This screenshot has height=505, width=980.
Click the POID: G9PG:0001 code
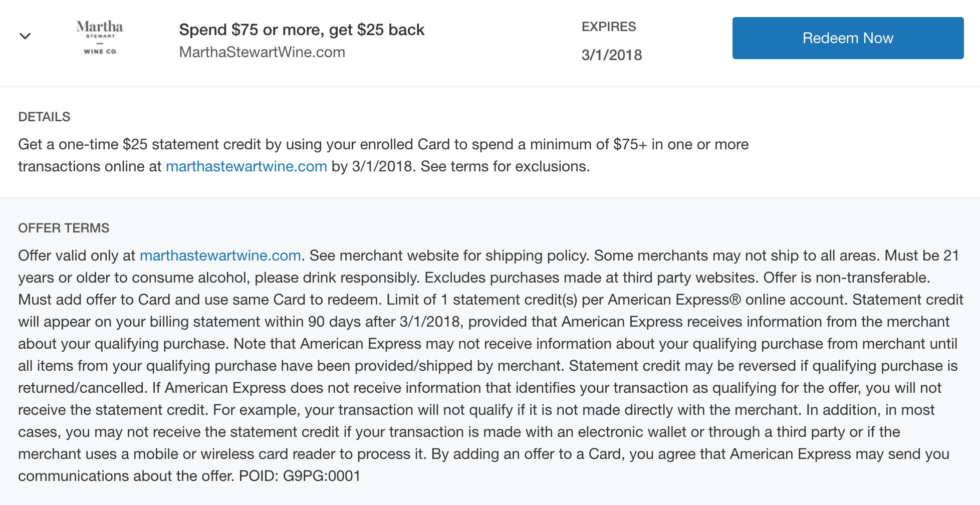pos(300,476)
